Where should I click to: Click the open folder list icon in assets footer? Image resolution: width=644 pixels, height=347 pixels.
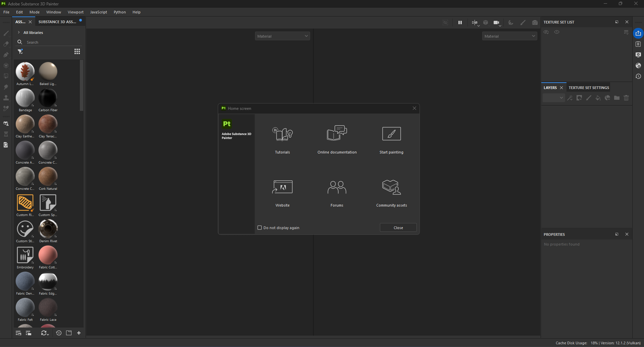pos(29,333)
